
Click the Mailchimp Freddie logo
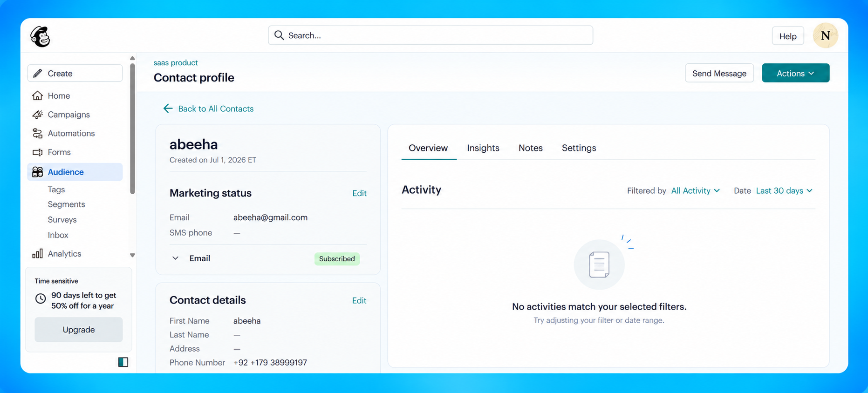click(41, 36)
